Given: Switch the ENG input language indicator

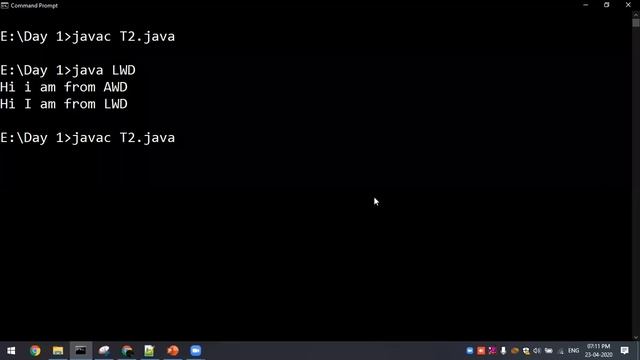Looking at the screenshot, I should point(573,351).
